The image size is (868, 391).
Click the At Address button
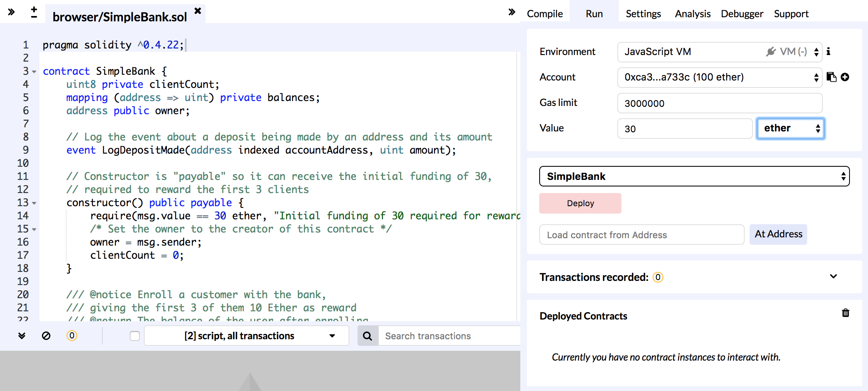778,234
